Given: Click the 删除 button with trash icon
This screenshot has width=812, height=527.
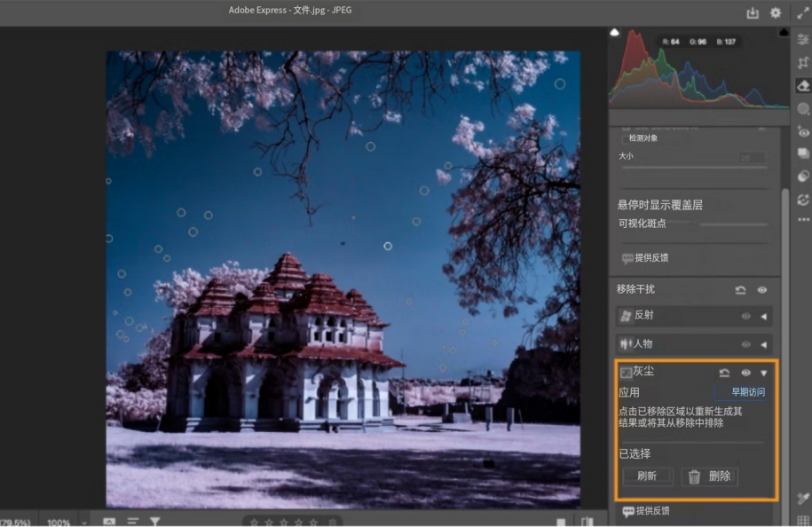Looking at the screenshot, I should (x=710, y=476).
